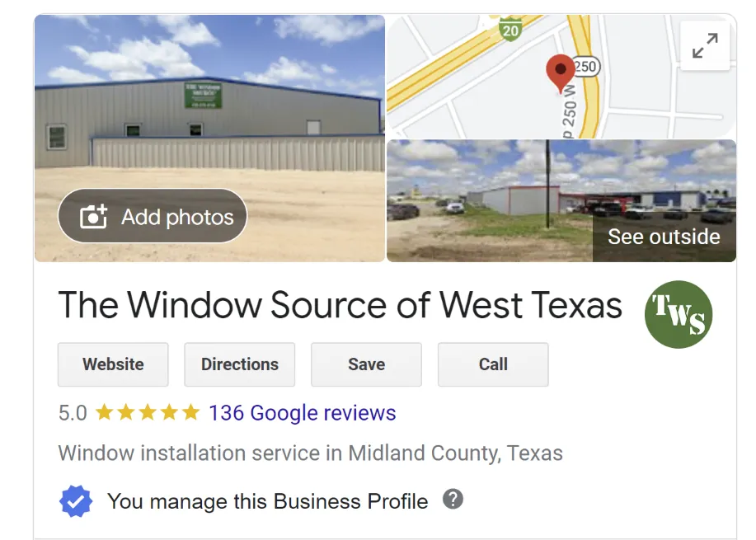The image size is (756, 540).
Task: Click the expand map arrows icon
Action: coord(705,46)
